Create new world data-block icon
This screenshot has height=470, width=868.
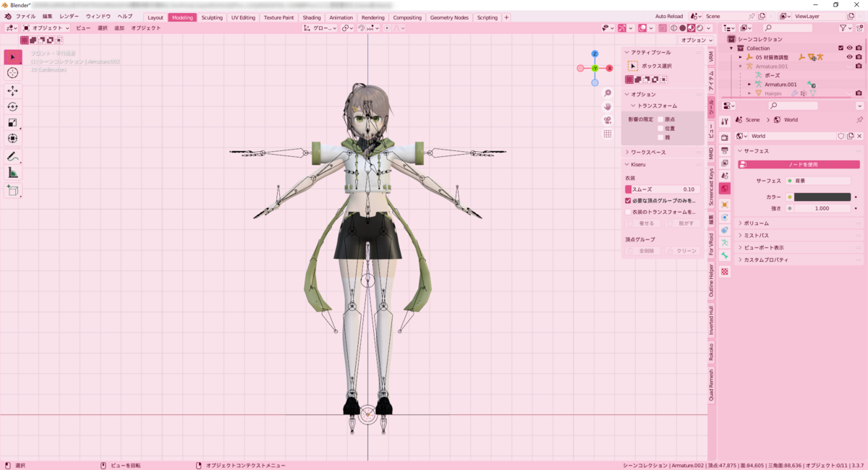[851, 136]
